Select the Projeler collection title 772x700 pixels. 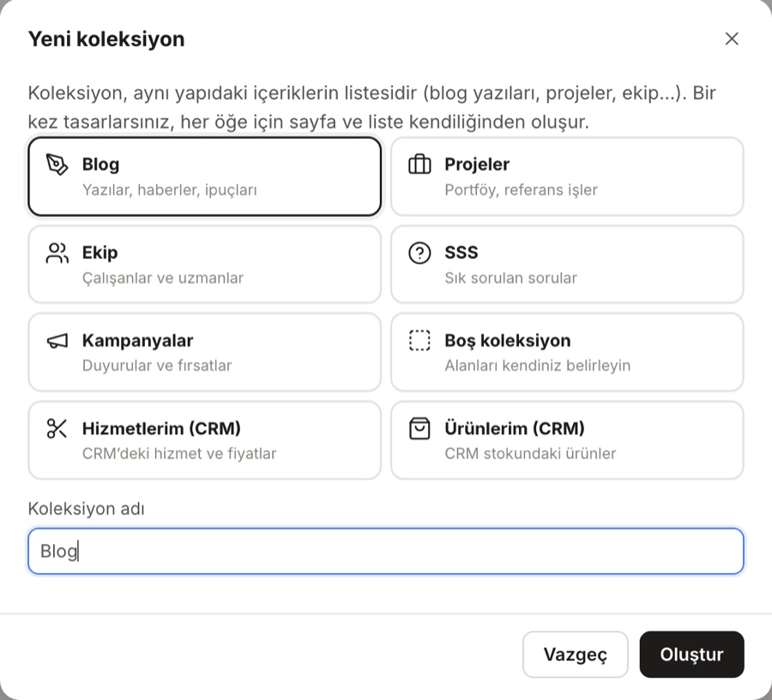click(x=477, y=165)
